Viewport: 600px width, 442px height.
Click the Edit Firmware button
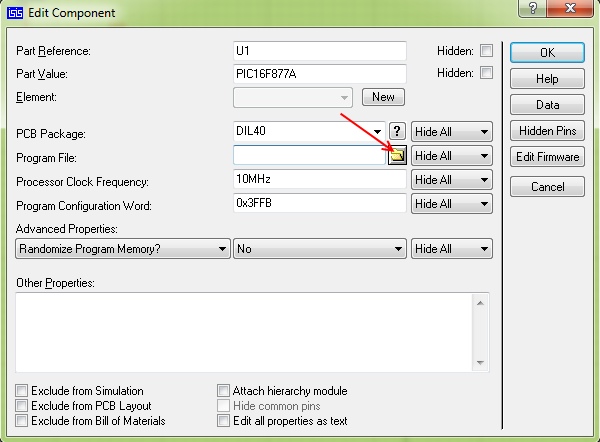pyautogui.click(x=547, y=157)
